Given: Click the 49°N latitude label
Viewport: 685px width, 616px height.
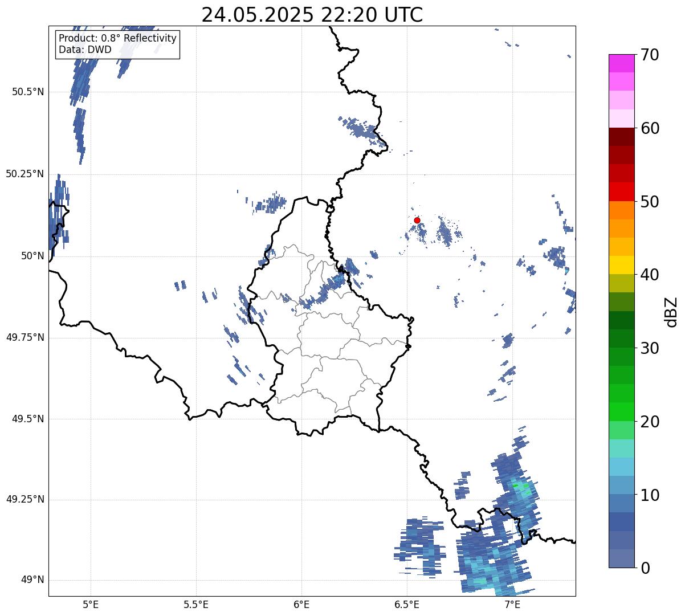Looking at the screenshot, I should tap(33, 580).
